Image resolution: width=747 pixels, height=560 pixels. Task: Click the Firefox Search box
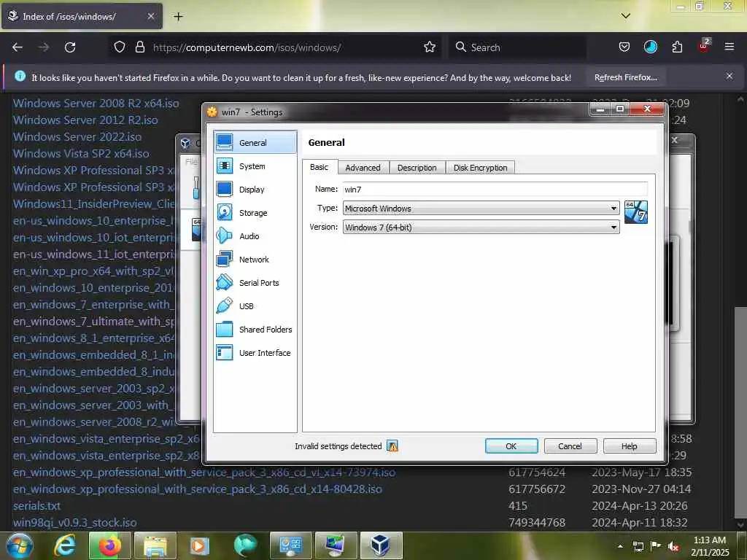pyautogui.click(x=517, y=47)
